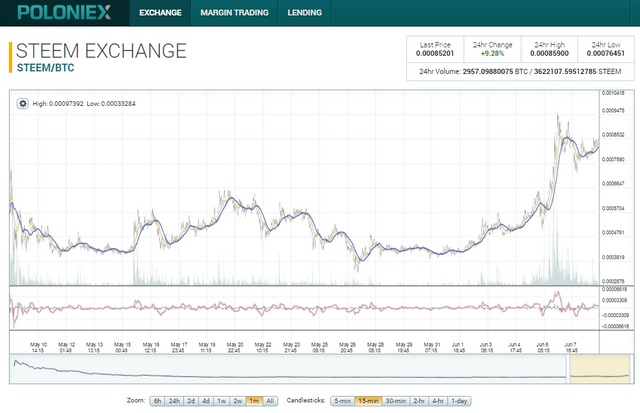
Task: Click the Poloniex logo
Action: pyautogui.click(x=64, y=12)
